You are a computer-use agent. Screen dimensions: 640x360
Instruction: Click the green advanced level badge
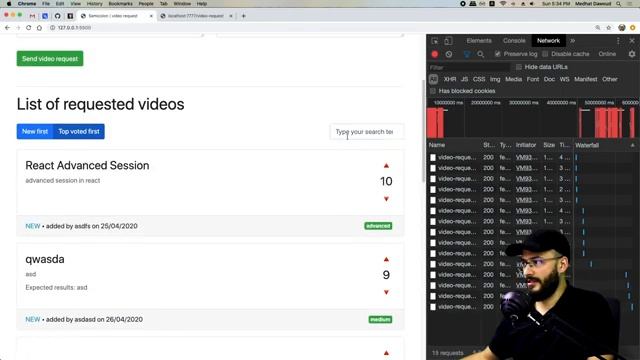click(378, 226)
